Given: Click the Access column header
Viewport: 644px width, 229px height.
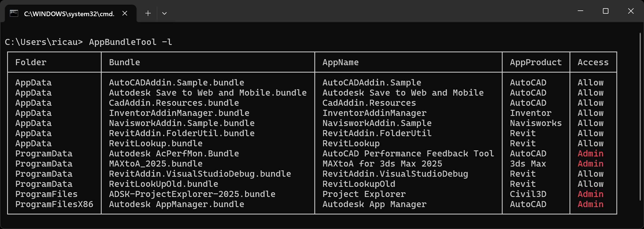Looking at the screenshot, I should [593, 62].
